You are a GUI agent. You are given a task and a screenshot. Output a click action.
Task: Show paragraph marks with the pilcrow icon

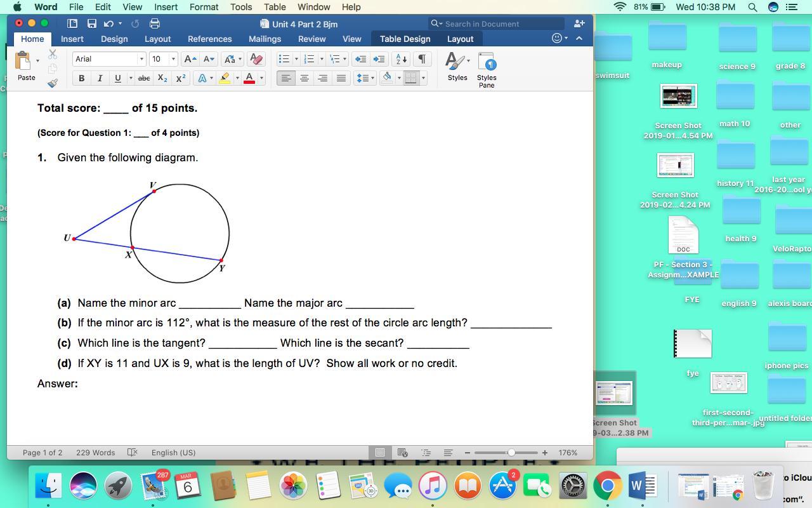tap(421, 59)
